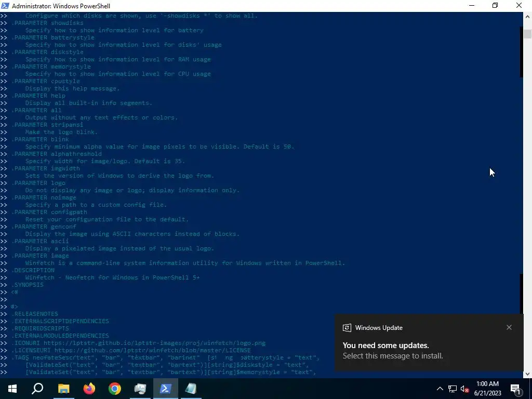Click the '.PARAMETER noimage' line
This screenshot has width=532, height=399.
[x=44, y=198]
